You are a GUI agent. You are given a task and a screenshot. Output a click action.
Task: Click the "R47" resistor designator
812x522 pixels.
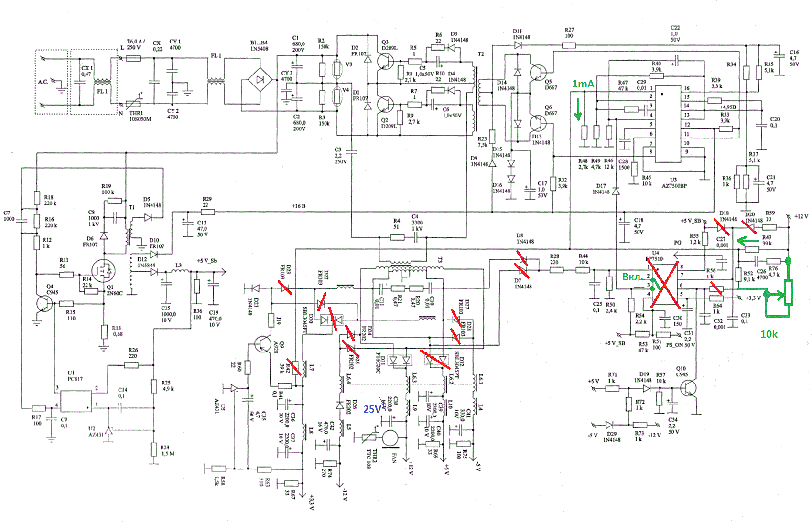(623, 83)
